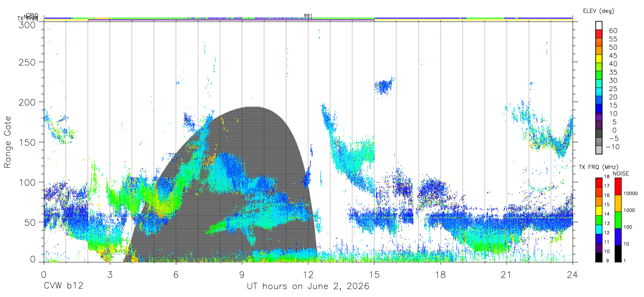Click the '200' range gate tick label

[x=27, y=102]
